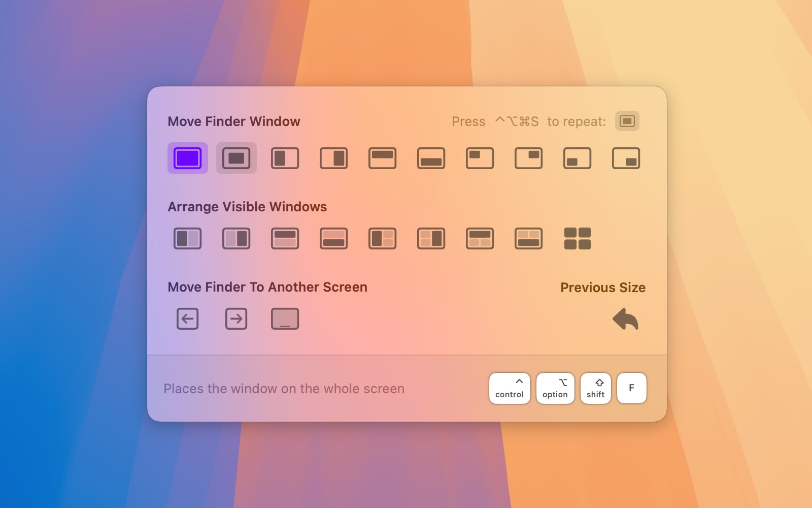Snap window to bottom-left quarter icon
The image size is (812, 508).
click(x=578, y=158)
